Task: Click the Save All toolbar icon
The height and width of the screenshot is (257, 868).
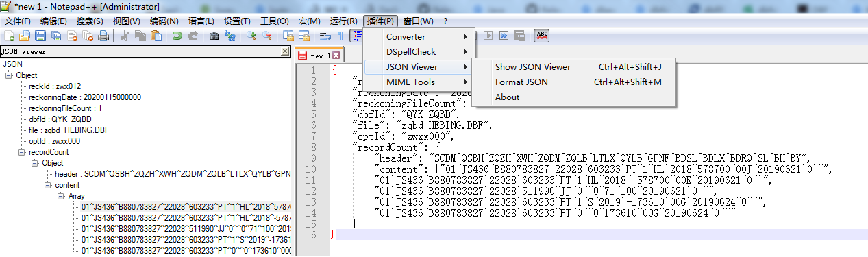Action: click(56, 36)
